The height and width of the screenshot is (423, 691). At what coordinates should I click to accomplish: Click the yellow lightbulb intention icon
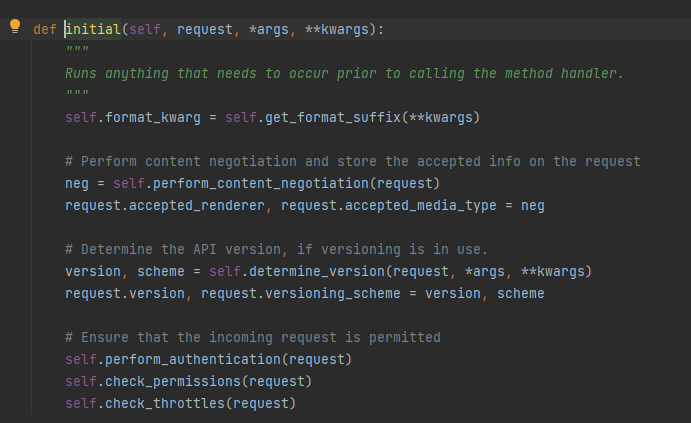pyautogui.click(x=15, y=28)
